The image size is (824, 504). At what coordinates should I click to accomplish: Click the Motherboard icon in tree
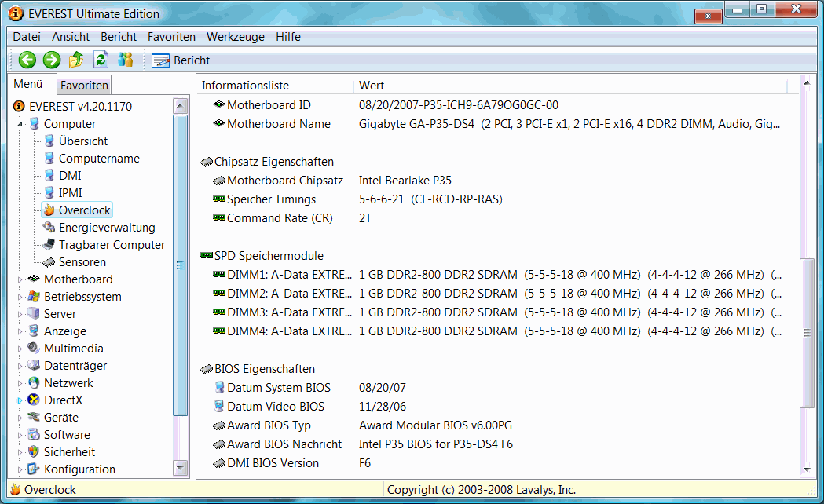(34, 279)
